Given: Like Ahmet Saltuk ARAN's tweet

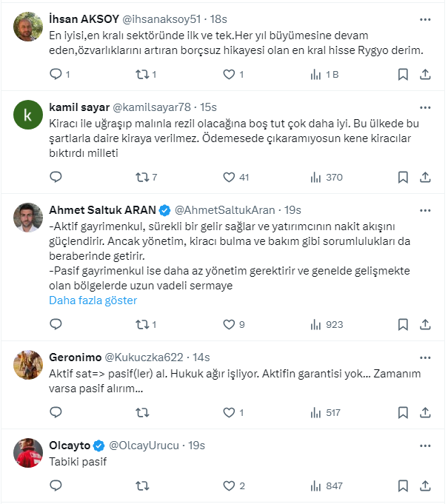Looking at the screenshot, I should [x=229, y=324].
